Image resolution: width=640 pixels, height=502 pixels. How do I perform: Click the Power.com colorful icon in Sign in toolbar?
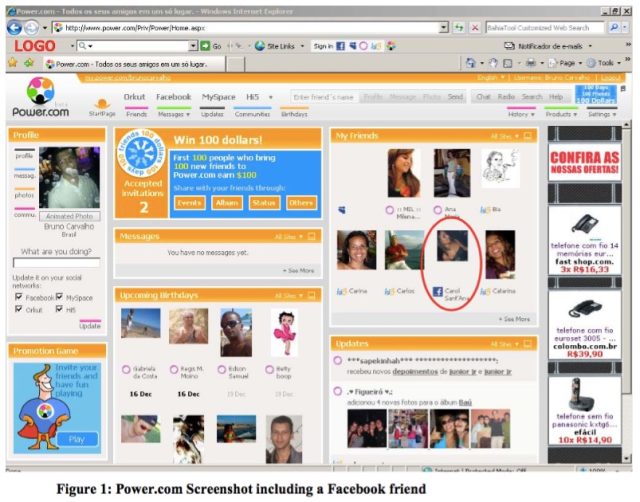point(391,46)
